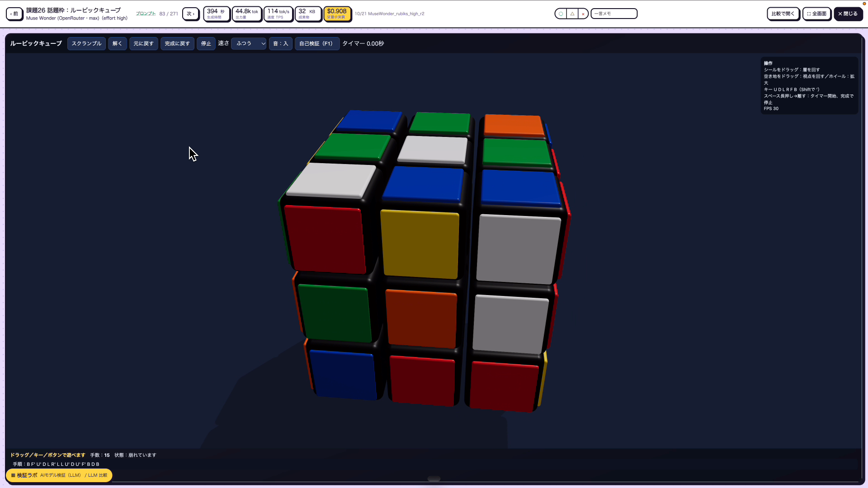Click the $0.908 cost badge
The image size is (868, 488).
click(337, 14)
